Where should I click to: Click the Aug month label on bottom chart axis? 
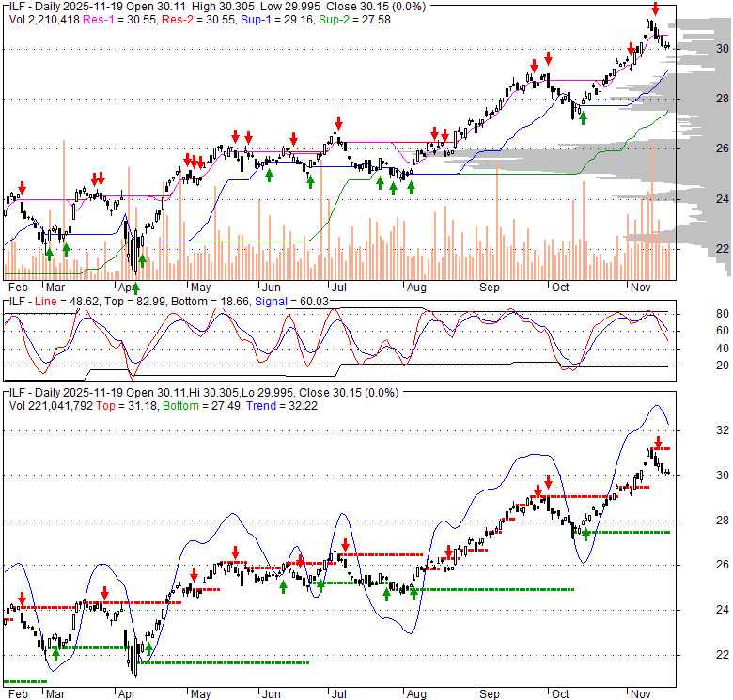[x=416, y=694]
